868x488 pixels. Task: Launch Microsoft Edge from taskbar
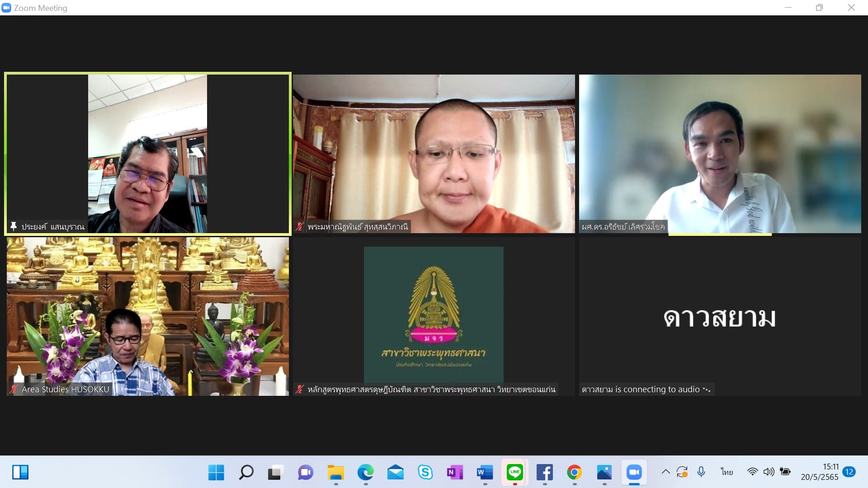[x=365, y=472]
